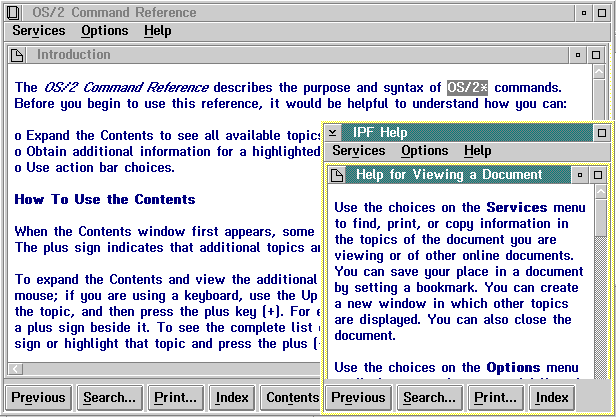Minimize the OS/2 Command Reference window
616x417 pixels.
click(x=584, y=13)
